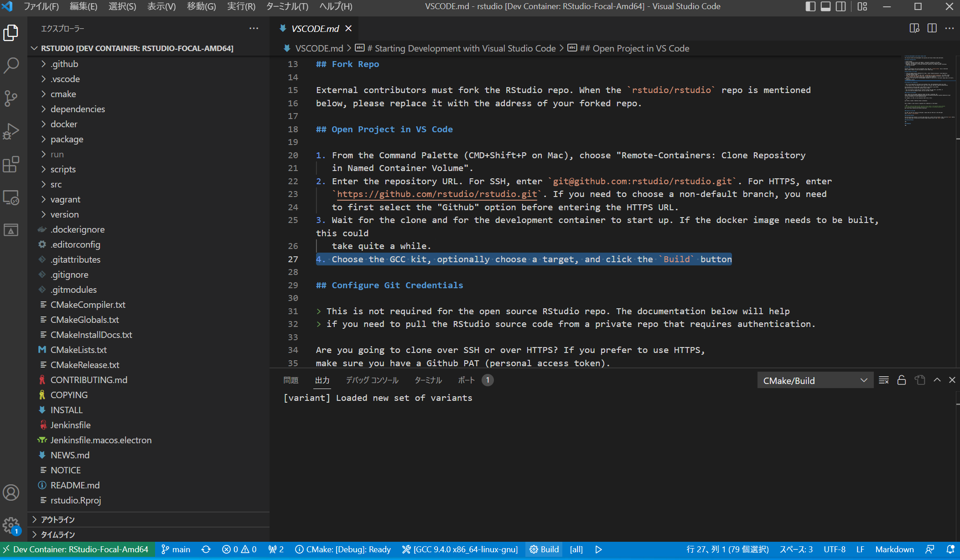
Task: Toggle auto-scroll lock in the Output panel
Action: click(x=901, y=380)
